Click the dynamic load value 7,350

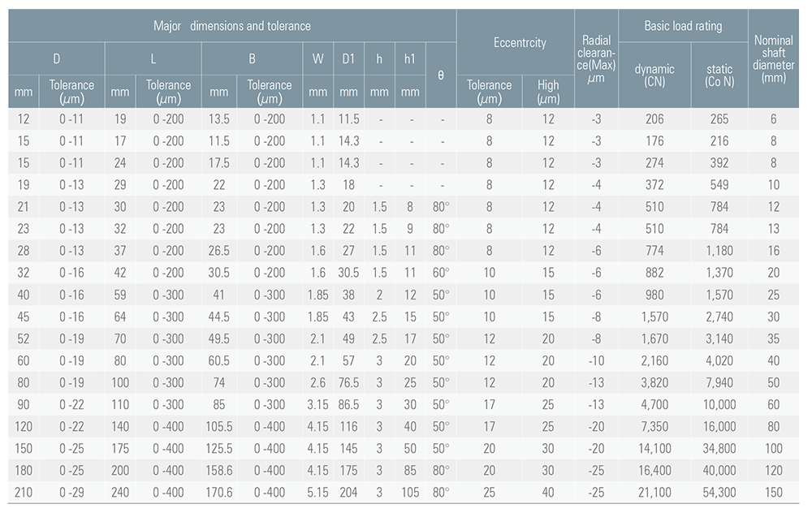click(654, 426)
